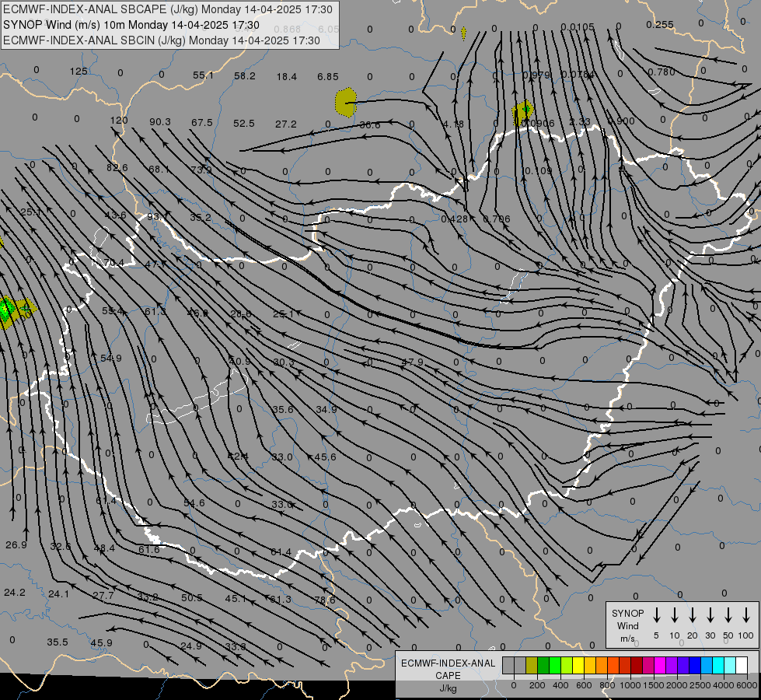Click the 30 m/s wind arrow in the legend
Viewport: 761px width, 700px height.
pos(710,615)
